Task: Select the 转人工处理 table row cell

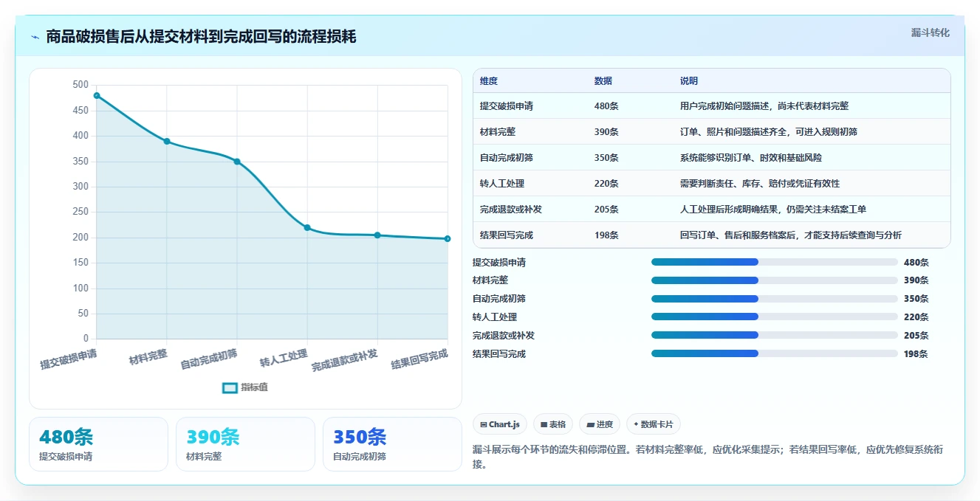Action: [x=502, y=184]
